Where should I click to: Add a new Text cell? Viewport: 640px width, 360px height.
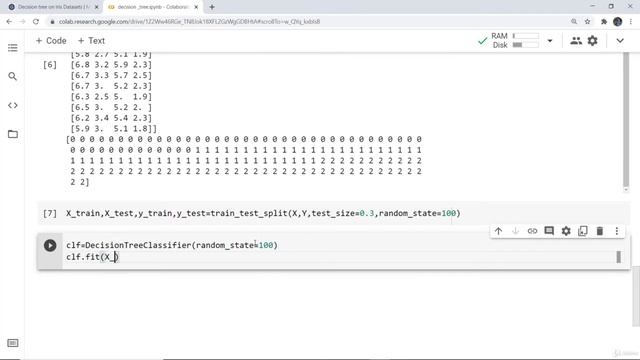tap(91, 41)
